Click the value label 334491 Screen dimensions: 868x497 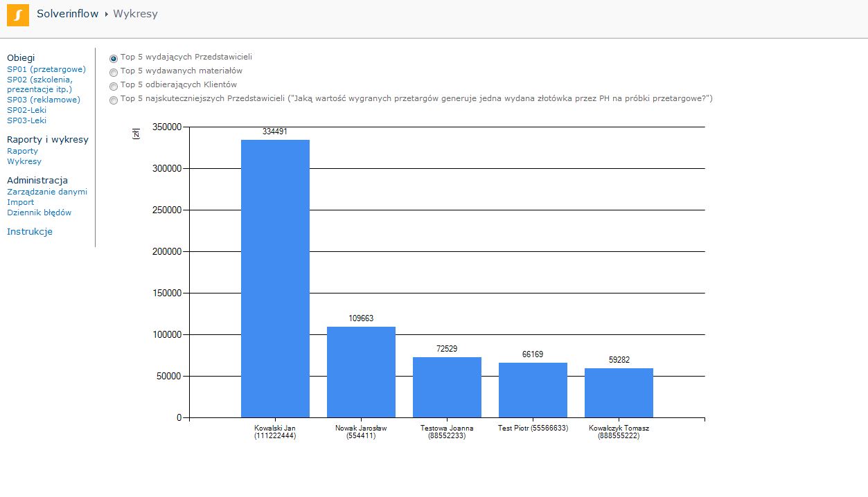275,132
